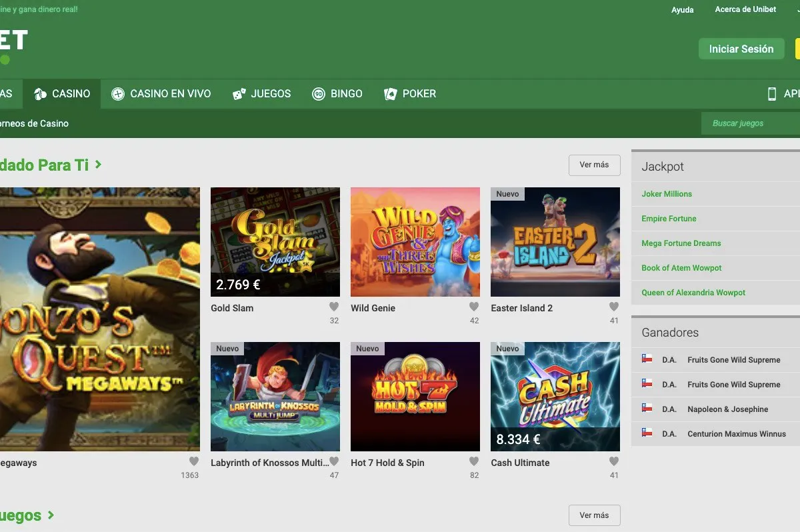This screenshot has width=800, height=532.
Task: Open the Joker Millions jackpot link
Action: (667, 194)
